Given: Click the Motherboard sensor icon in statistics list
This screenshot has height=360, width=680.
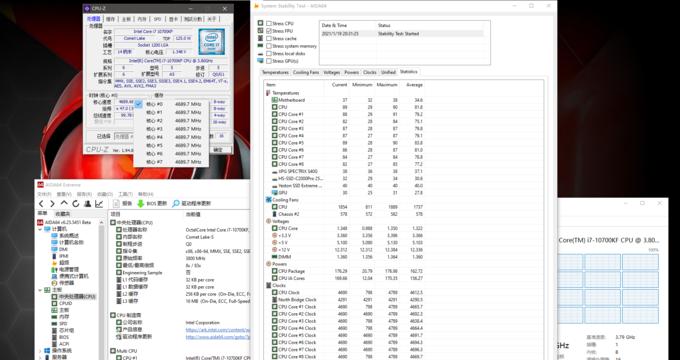Looking at the screenshot, I should 275,100.
